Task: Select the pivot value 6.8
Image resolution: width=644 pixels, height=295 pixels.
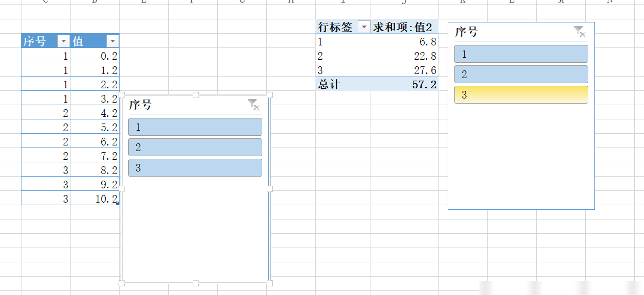Action: tap(404, 42)
